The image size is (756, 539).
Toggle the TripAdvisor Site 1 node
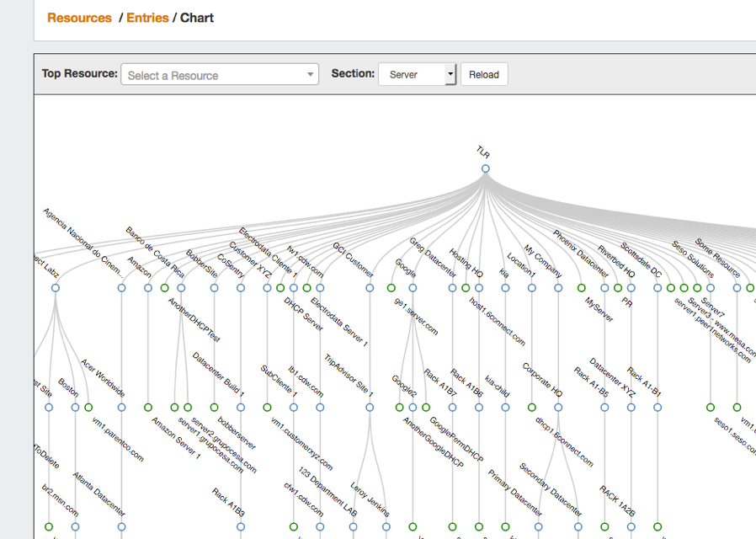[x=370, y=408]
